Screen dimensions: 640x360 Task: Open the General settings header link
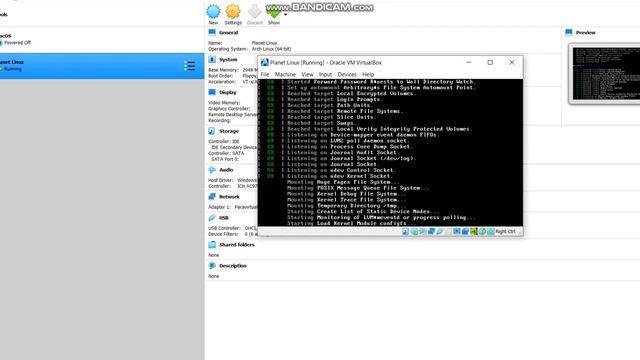[x=228, y=33]
